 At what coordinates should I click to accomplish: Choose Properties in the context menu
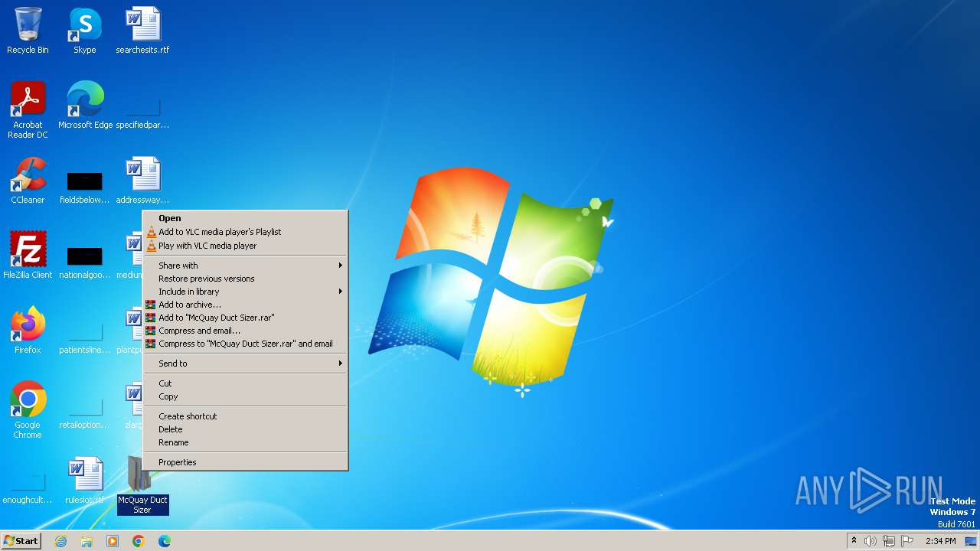tap(246, 462)
